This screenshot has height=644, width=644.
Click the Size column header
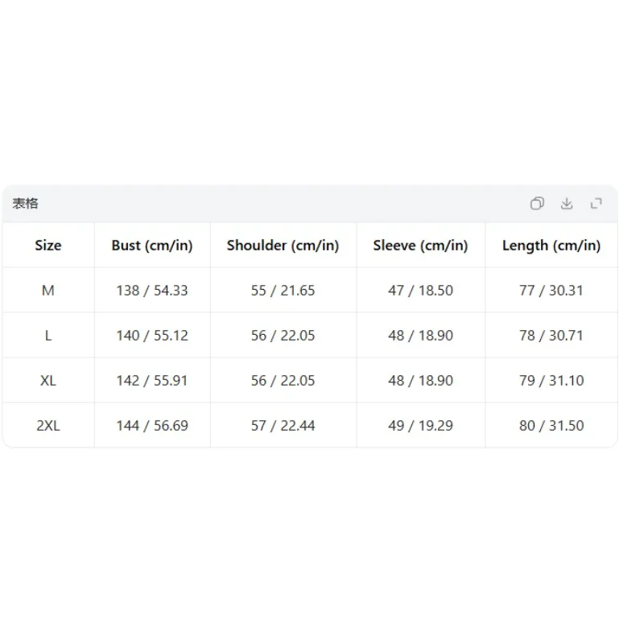point(48,246)
